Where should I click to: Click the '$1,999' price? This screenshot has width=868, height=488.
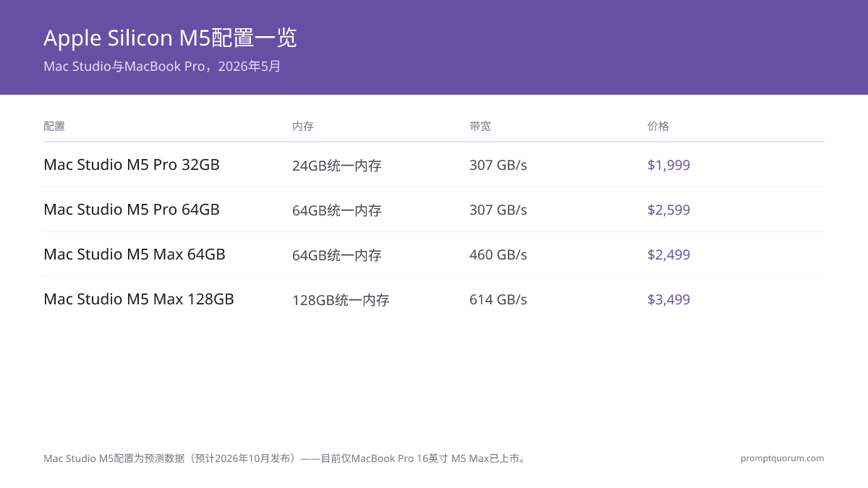click(x=669, y=166)
